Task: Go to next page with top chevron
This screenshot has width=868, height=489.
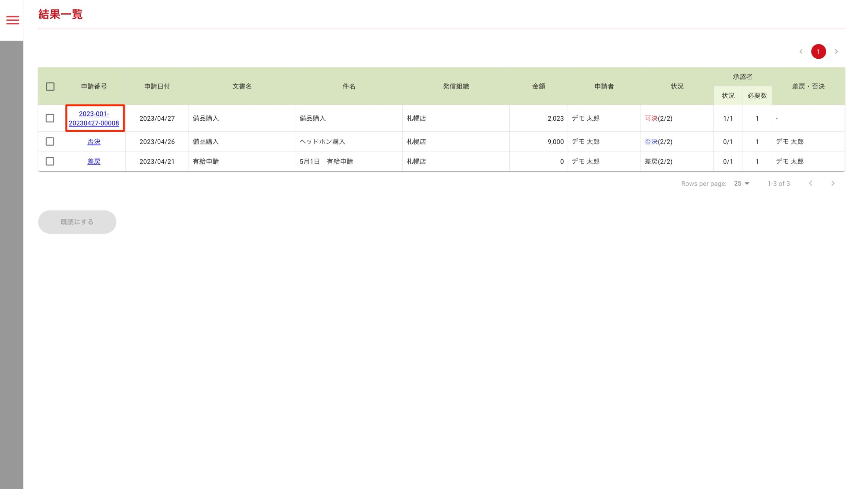Action: 836,52
